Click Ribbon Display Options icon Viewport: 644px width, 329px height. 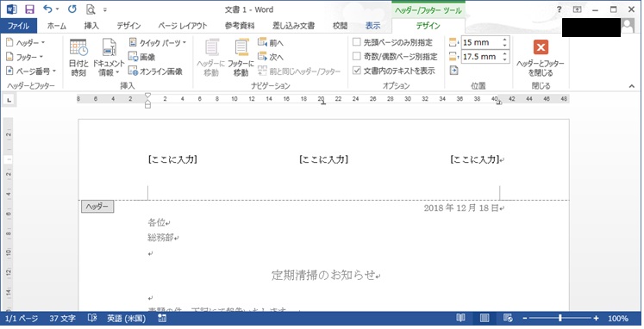(x=577, y=9)
